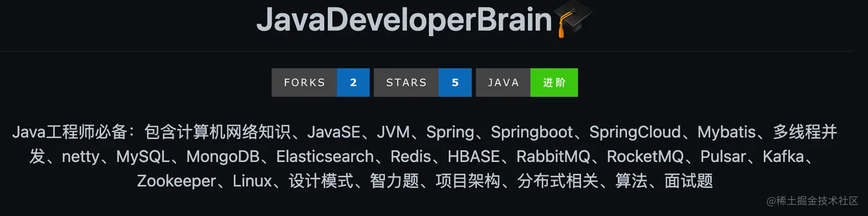
Task: Click the word 'MongoDB' in description
Action: 223,156
